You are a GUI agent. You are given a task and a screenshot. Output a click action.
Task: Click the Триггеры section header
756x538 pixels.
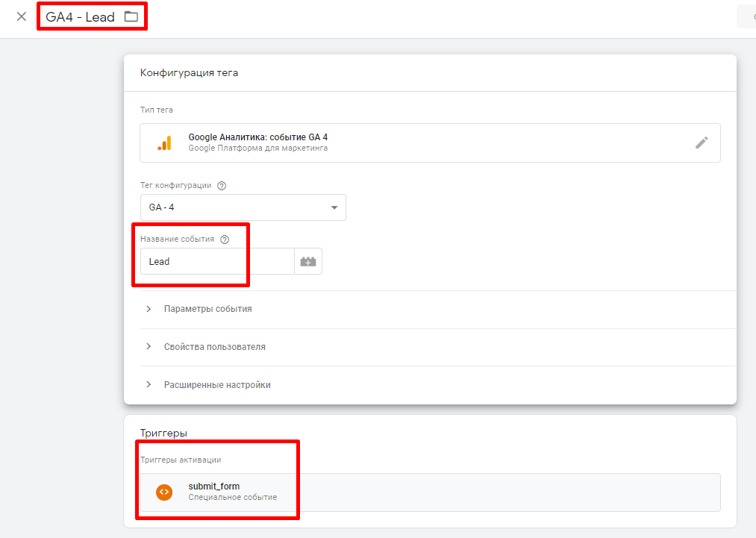coord(163,433)
